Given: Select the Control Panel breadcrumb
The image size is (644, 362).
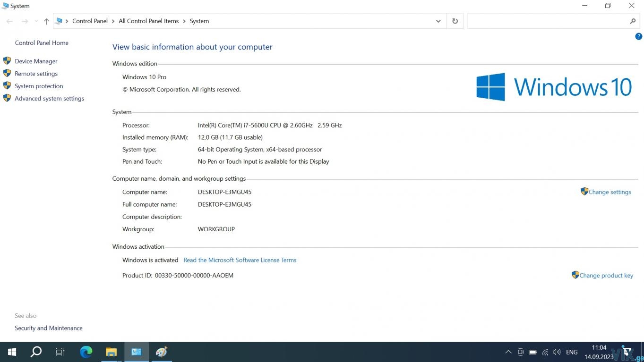Looking at the screenshot, I should pyautogui.click(x=90, y=21).
